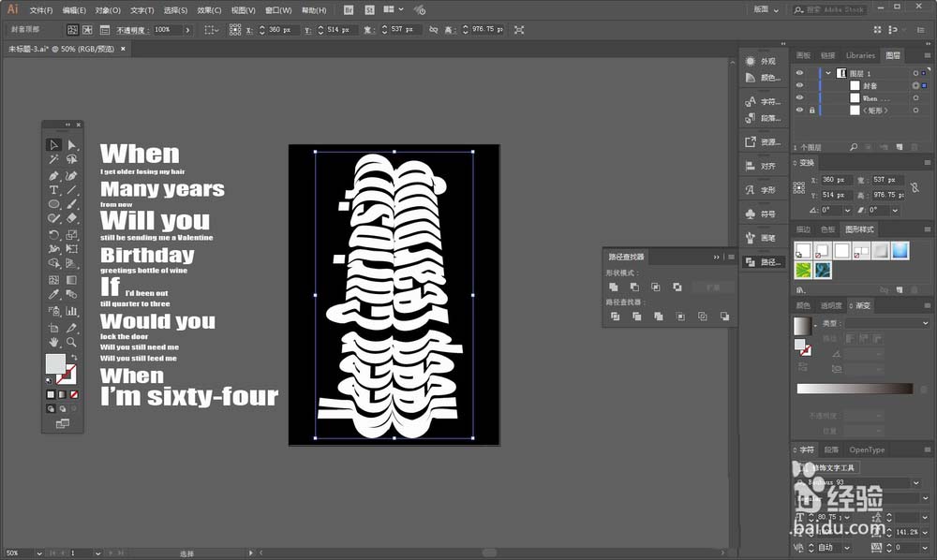Open the 窗口(W) menu
The image size is (937, 560).
(278, 10)
